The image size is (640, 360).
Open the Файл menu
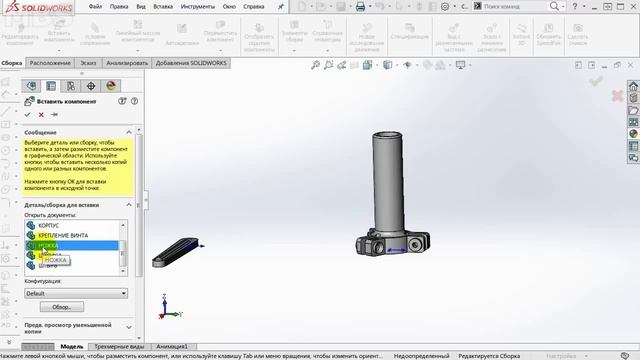point(95,7)
